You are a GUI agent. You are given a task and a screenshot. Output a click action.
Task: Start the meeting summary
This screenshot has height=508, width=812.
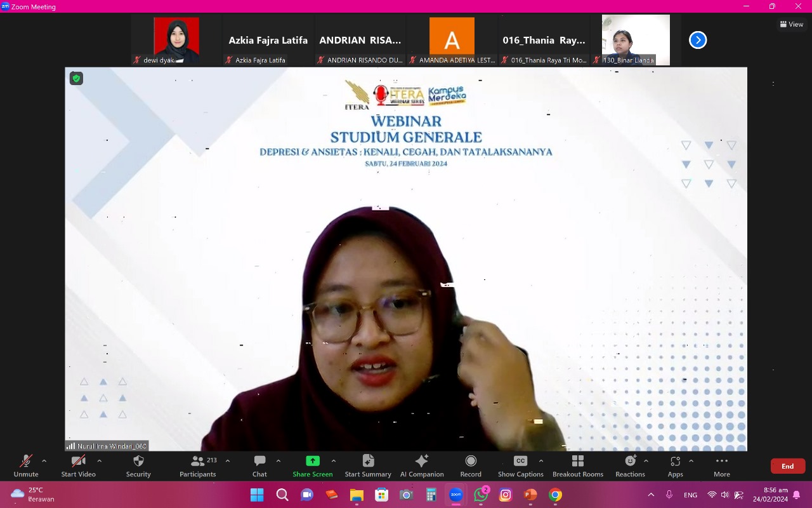coord(368,465)
